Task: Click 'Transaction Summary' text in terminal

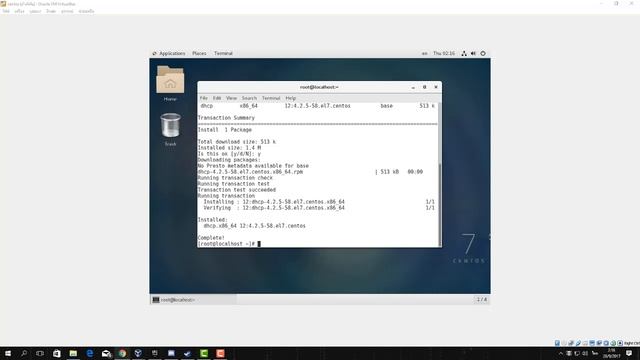Action: click(x=226, y=118)
